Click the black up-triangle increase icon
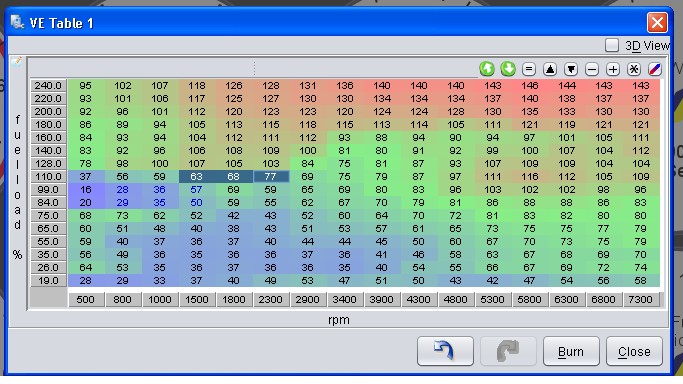The height and width of the screenshot is (384, 683). point(550,69)
